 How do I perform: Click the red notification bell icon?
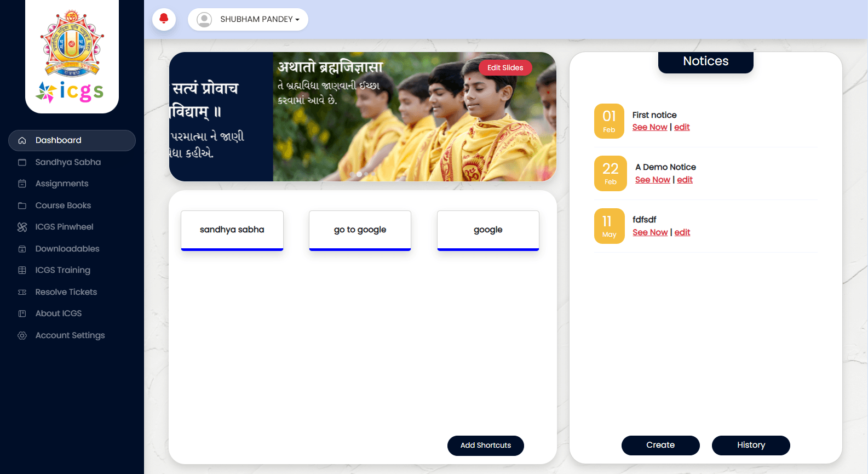[x=164, y=19]
